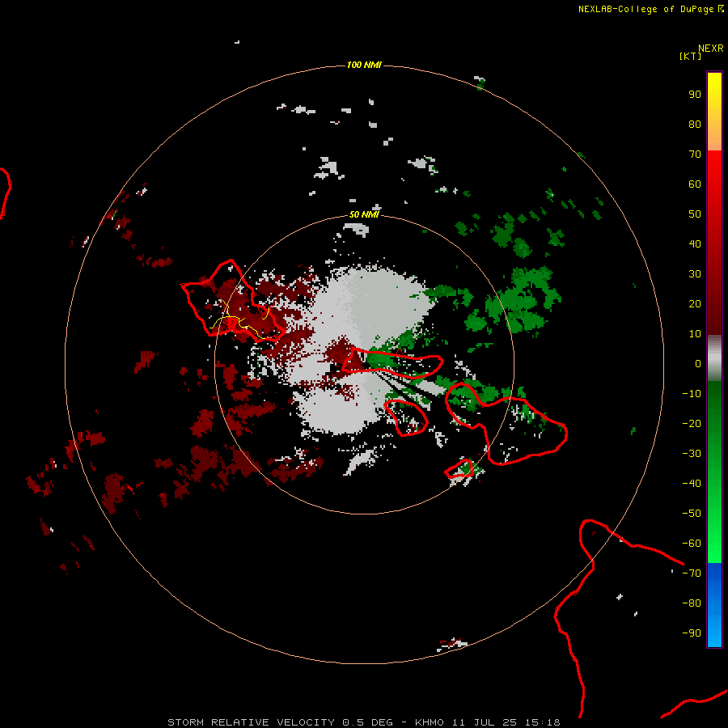728x728 pixels.
Task: Click the [KT] units label
Action: click(691, 56)
